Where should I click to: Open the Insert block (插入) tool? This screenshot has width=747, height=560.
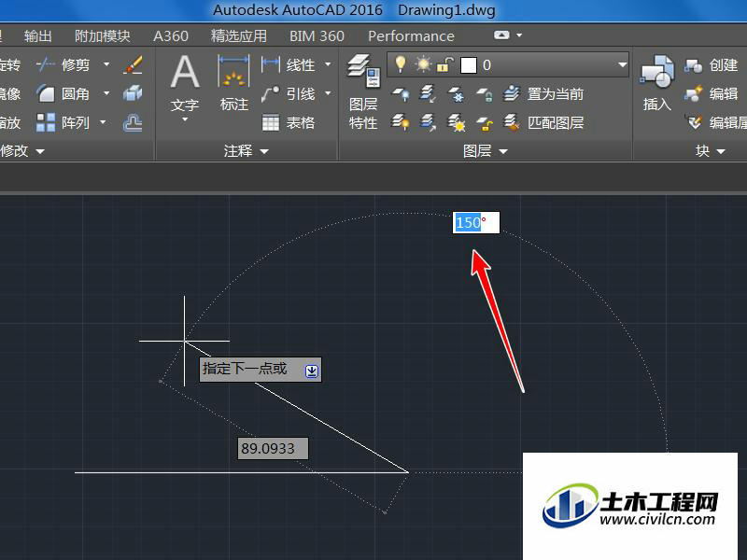(x=657, y=83)
